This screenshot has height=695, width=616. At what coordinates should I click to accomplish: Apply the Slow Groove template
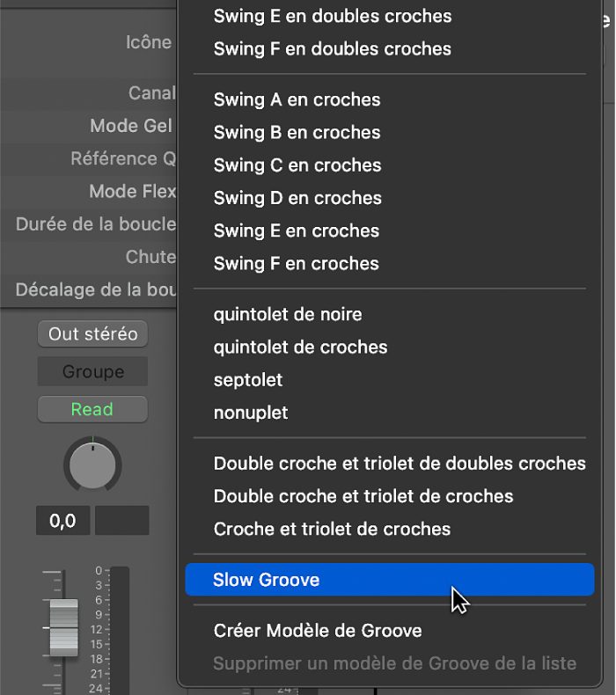[389, 580]
